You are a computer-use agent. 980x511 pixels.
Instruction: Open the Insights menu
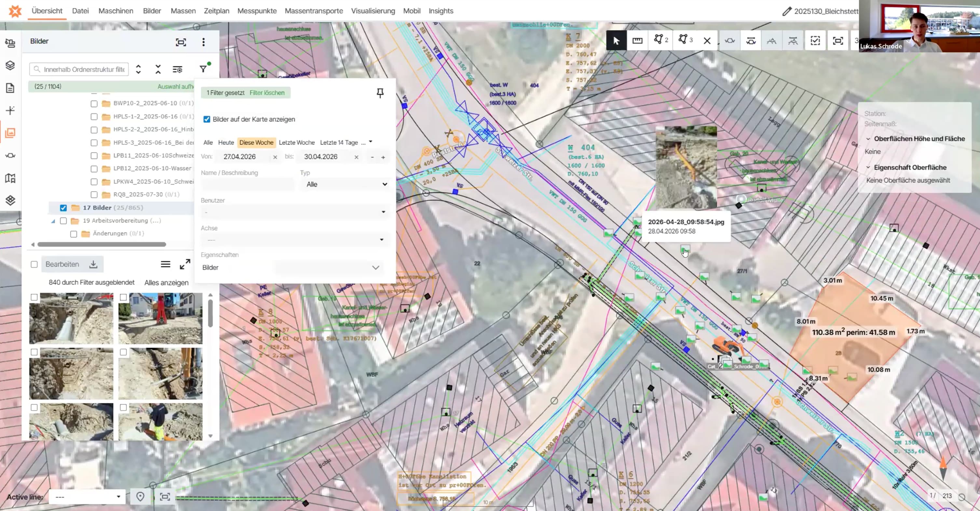441,11
